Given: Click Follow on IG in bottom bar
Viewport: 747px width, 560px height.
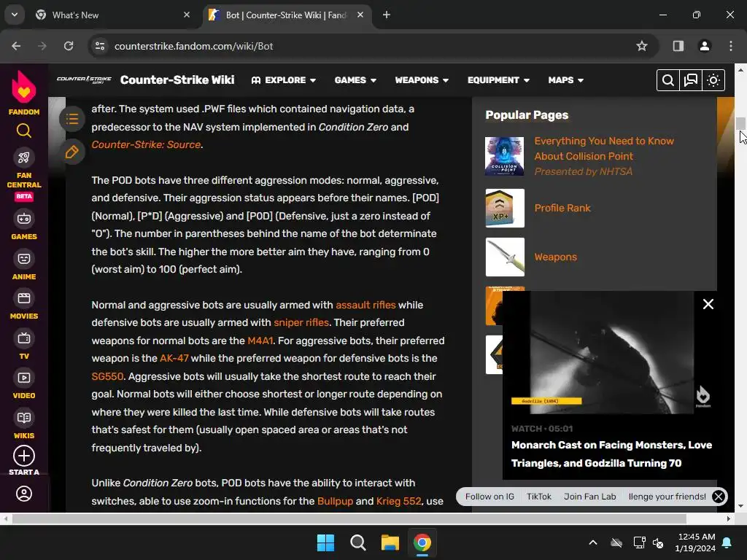Looking at the screenshot, I should point(489,496).
